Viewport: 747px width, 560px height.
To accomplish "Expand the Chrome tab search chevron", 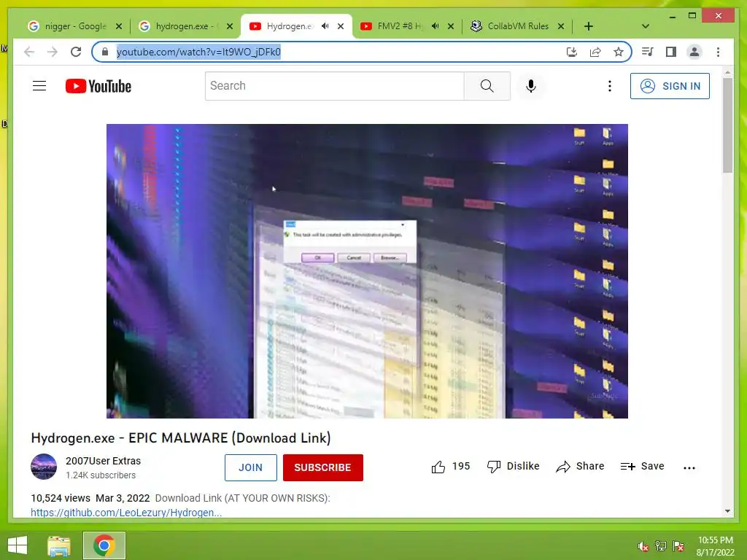I will [646, 26].
